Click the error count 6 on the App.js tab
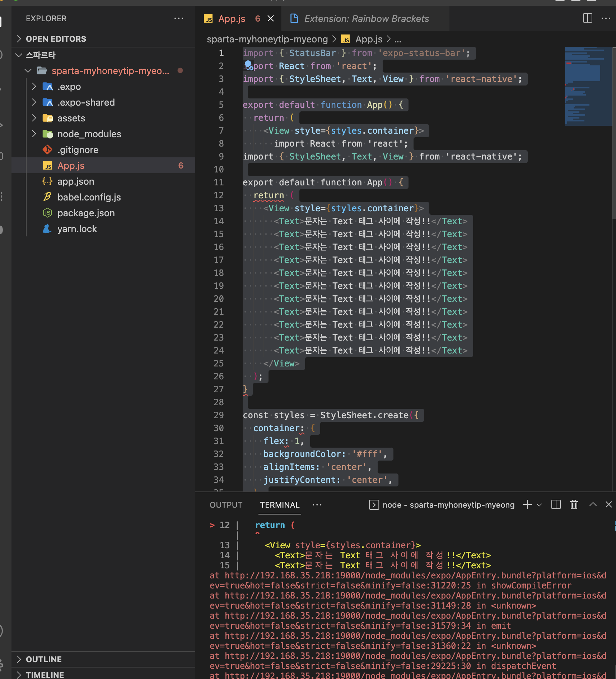 [257, 19]
